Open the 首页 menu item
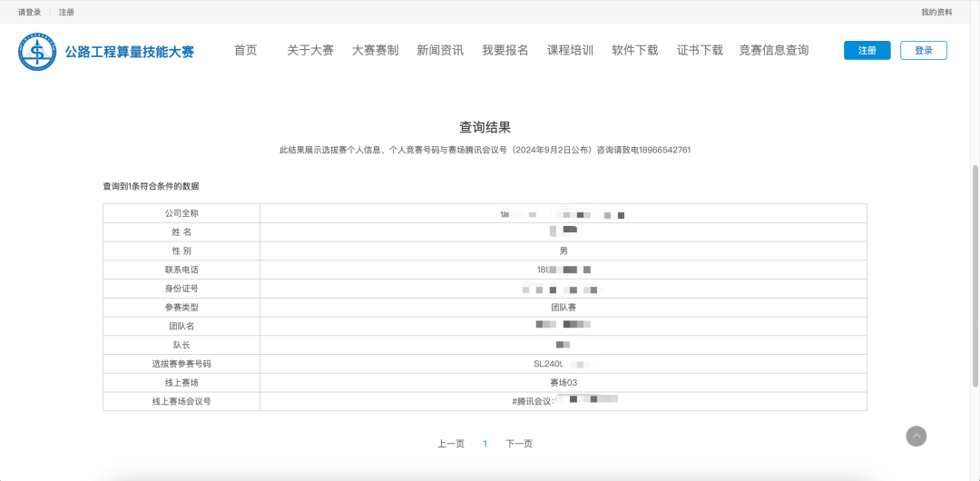980x481 pixels. tap(246, 51)
